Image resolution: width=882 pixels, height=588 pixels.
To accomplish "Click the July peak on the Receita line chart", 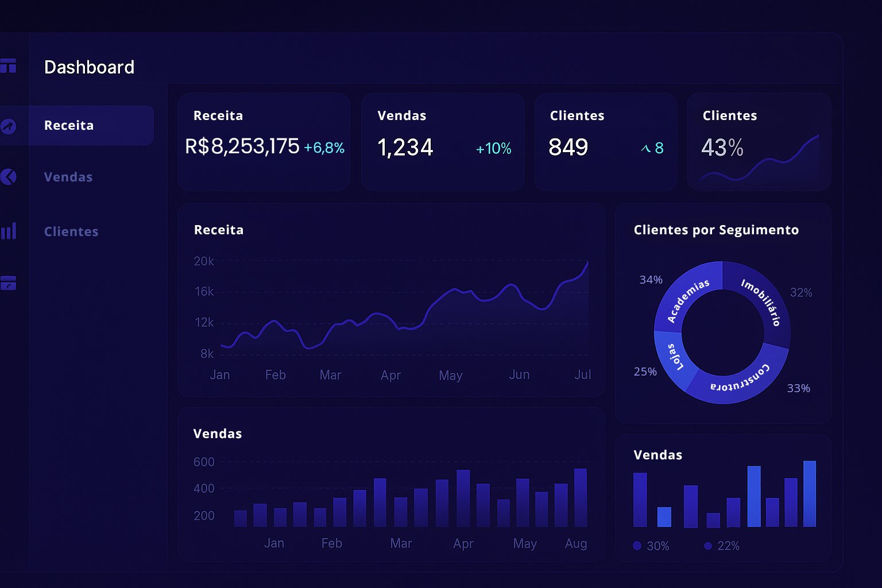I will [x=587, y=263].
